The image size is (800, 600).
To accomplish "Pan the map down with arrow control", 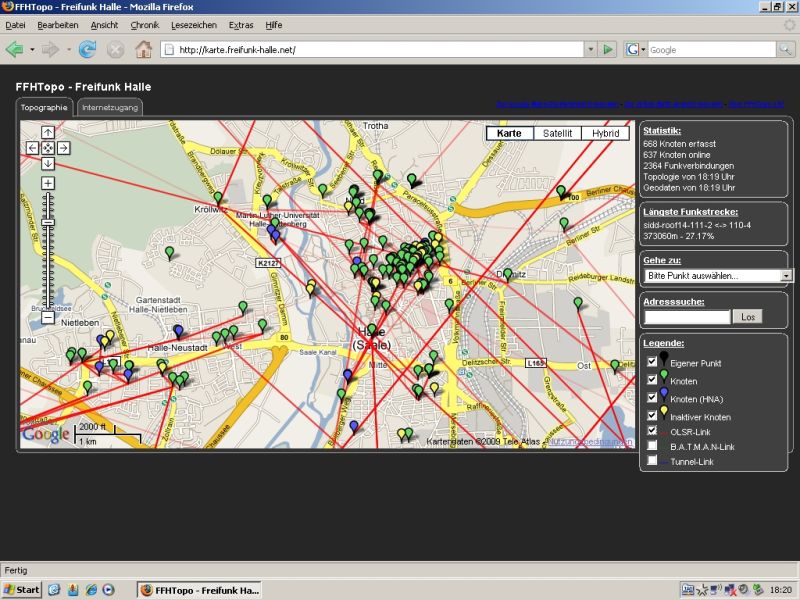I will point(48,164).
